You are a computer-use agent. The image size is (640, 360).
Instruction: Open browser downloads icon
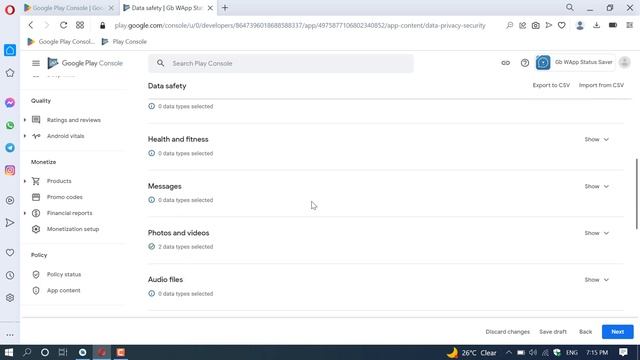(596, 25)
